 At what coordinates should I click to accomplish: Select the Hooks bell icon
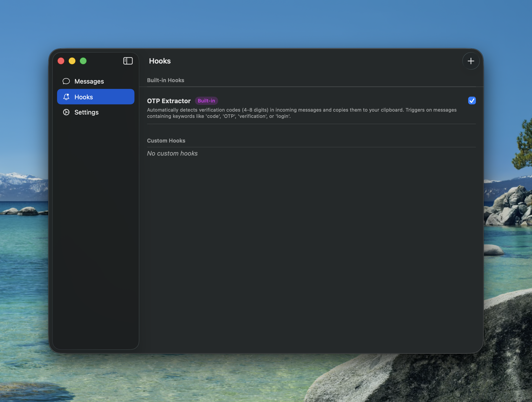tap(66, 97)
